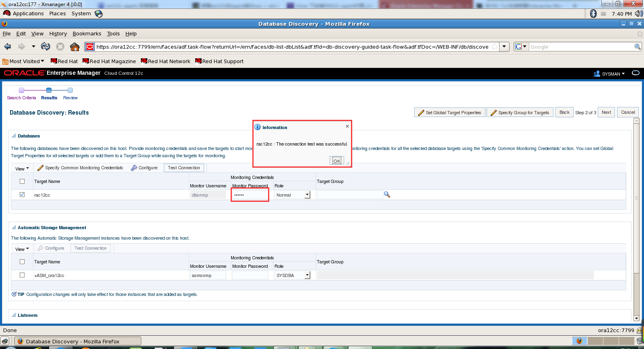Open the Tools menu
644x349 pixels.
tap(114, 34)
